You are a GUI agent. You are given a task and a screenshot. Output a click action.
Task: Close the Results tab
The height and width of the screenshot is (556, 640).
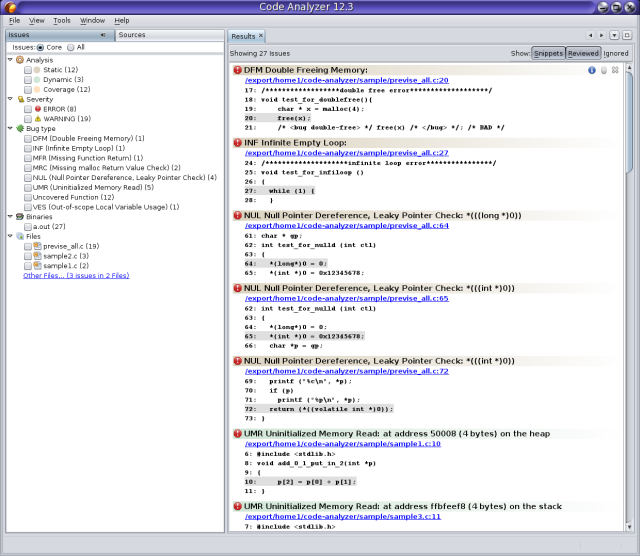click(x=261, y=36)
